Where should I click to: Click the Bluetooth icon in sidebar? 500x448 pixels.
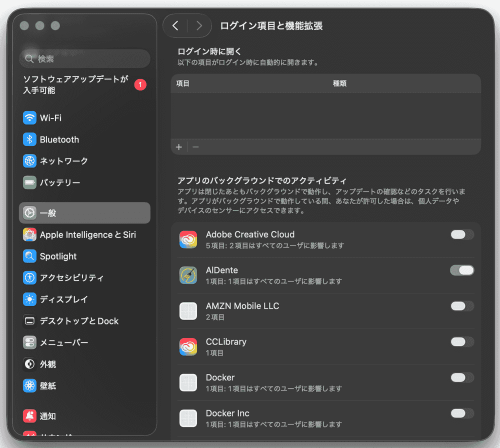(29, 139)
